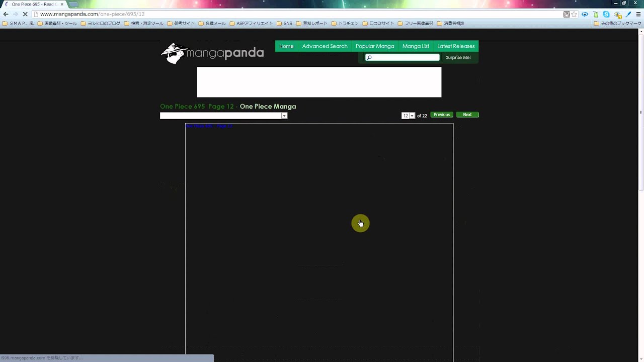
Task: Open the フリー画像素材 bookmark folder
Action: coord(416,23)
